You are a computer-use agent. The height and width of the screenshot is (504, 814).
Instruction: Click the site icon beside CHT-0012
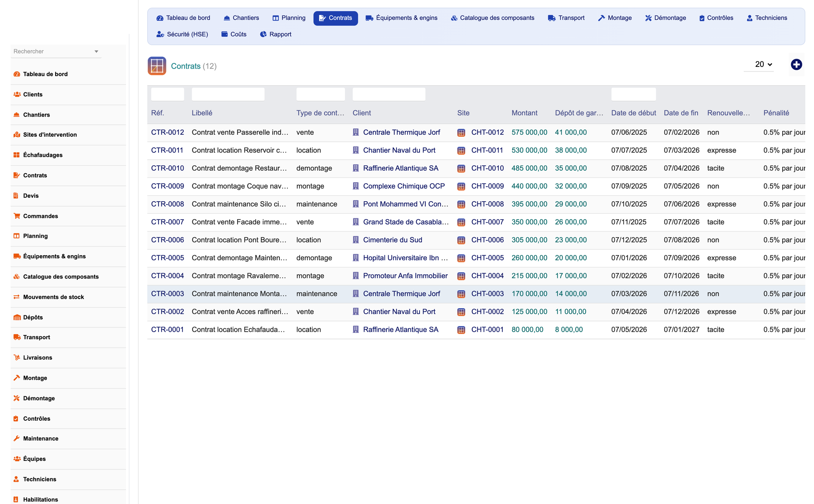point(461,133)
